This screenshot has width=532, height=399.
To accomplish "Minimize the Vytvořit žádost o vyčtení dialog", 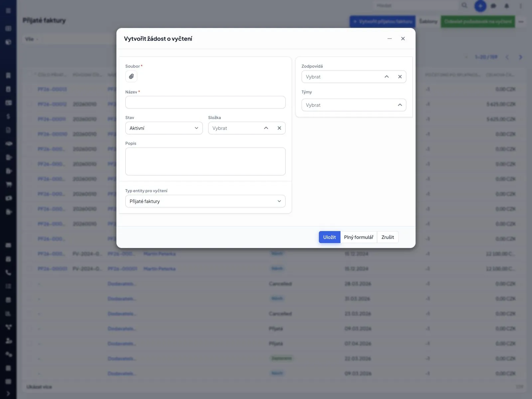I will (x=390, y=39).
